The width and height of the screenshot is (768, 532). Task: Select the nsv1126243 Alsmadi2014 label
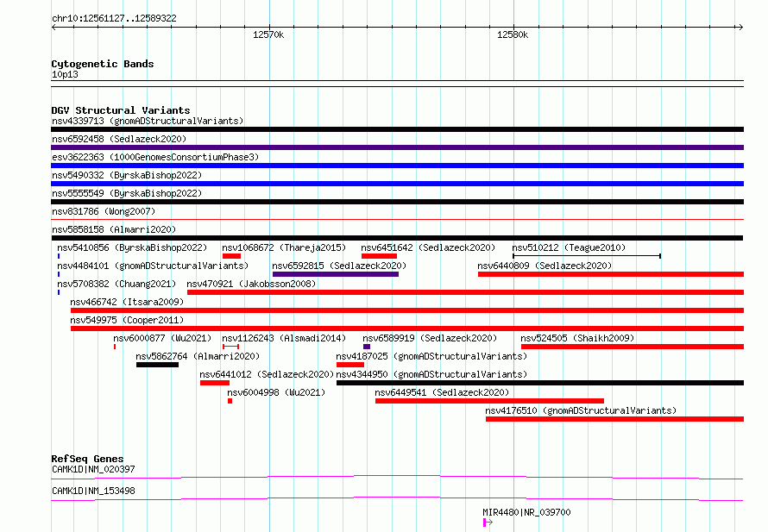click(284, 338)
